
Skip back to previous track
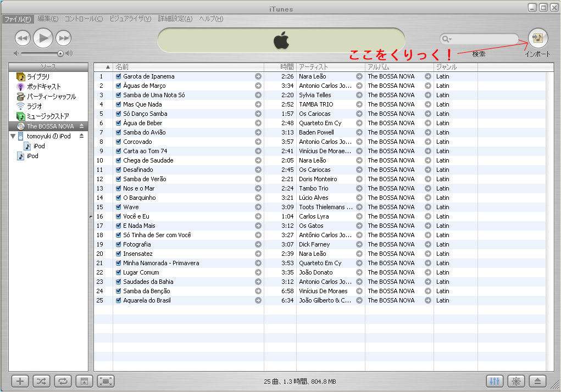point(23,38)
